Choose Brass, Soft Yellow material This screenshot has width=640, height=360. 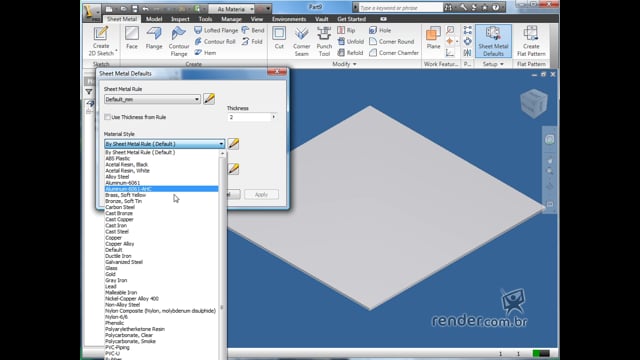point(125,195)
